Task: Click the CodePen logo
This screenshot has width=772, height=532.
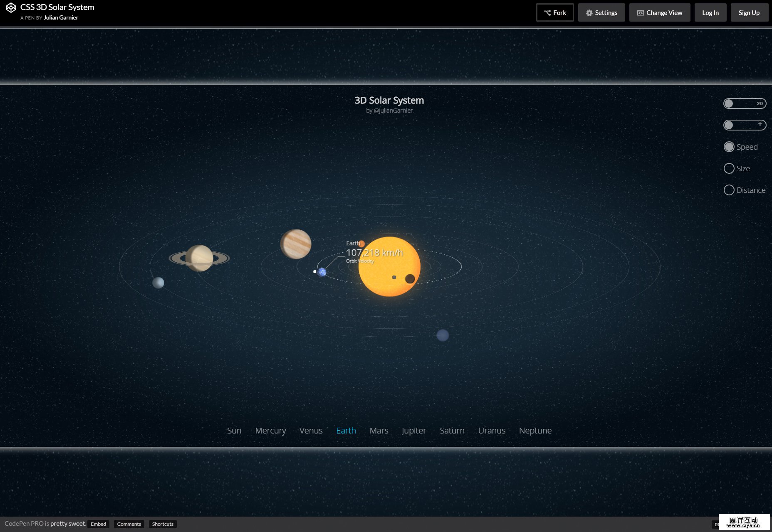Action: (x=11, y=7)
